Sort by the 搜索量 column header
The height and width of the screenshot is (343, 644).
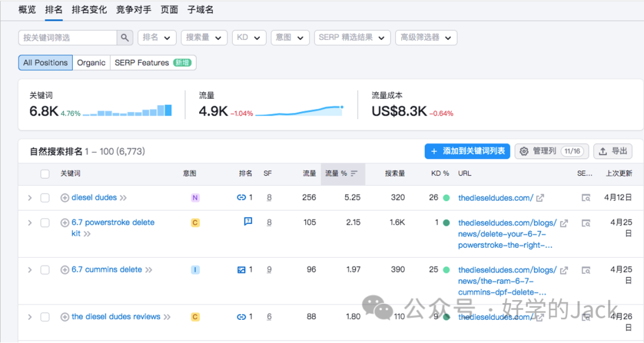click(x=395, y=173)
